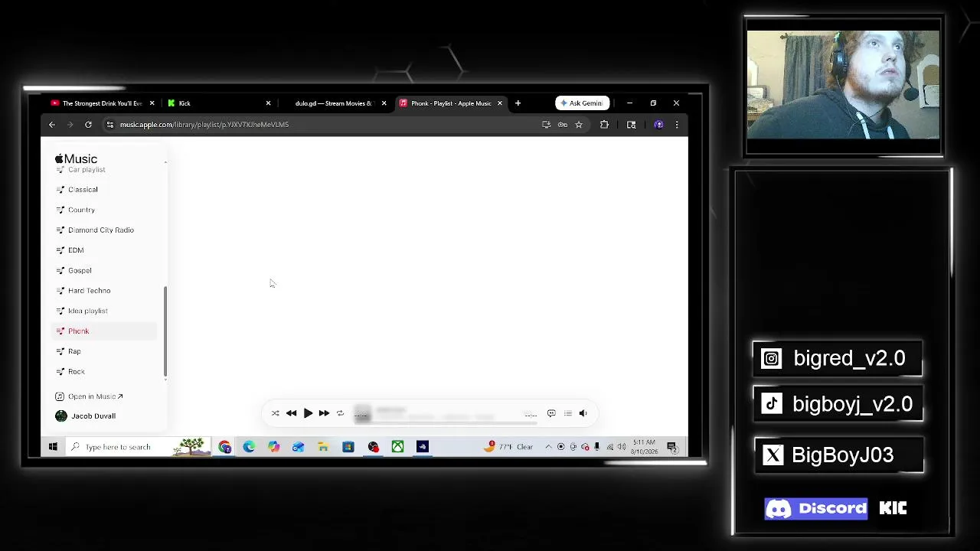Open the Xbox app from the taskbar

tap(397, 447)
